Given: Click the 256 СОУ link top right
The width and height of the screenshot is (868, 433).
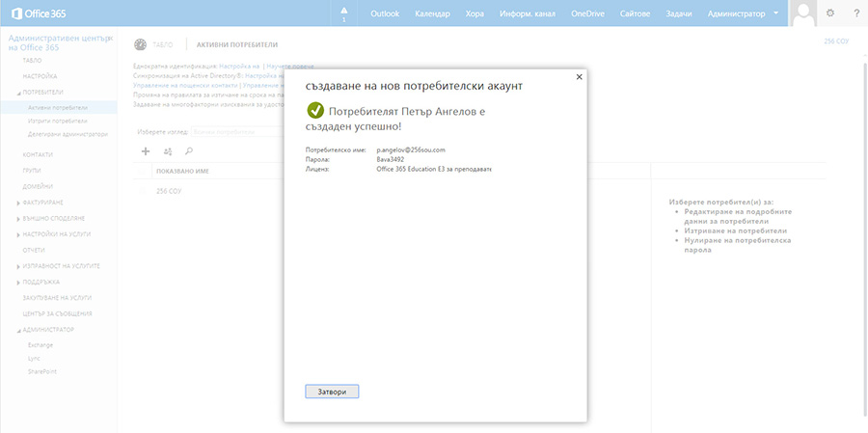Looking at the screenshot, I should click(836, 41).
